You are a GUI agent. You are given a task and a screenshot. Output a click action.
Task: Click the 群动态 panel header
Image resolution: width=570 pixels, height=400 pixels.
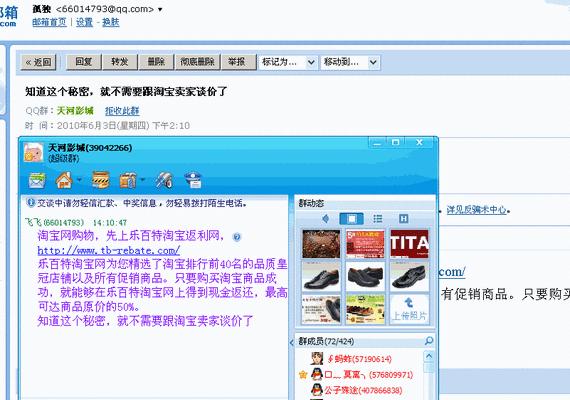click(x=311, y=203)
